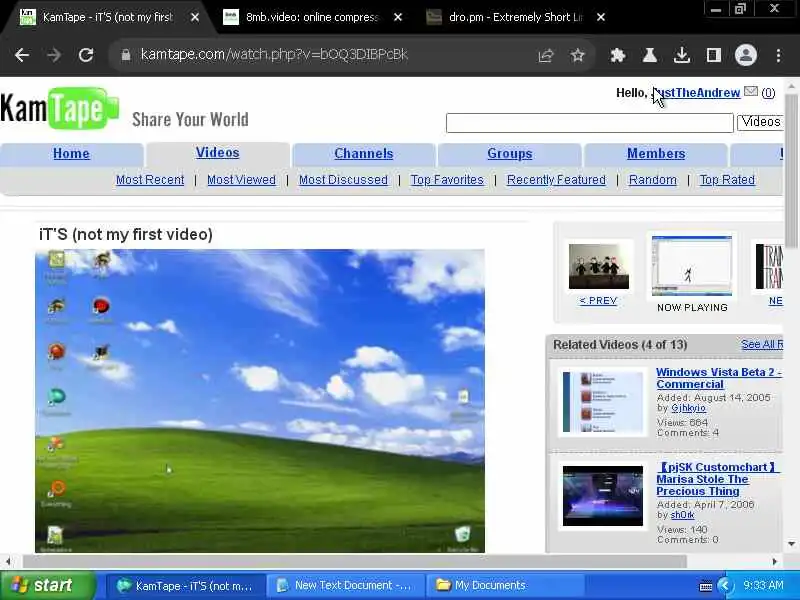Click the scroll down arrow
Viewport: 800px width, 600px height.
791,544
